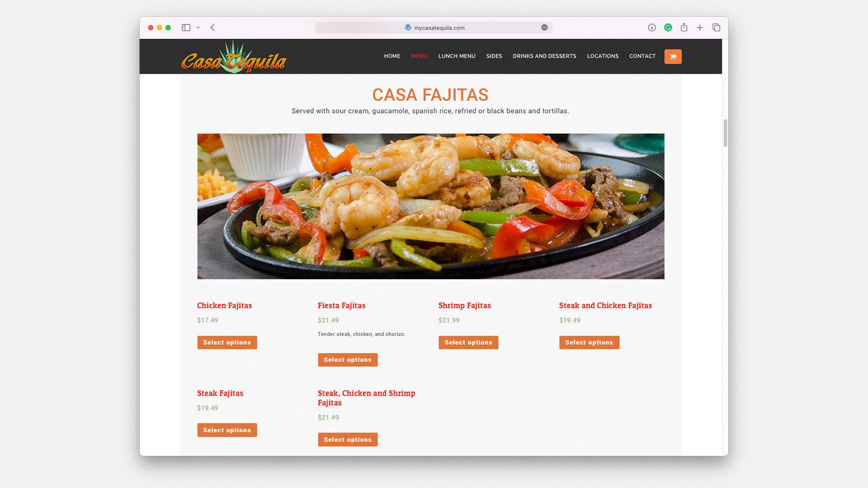Open Drinks and Desserts nav item

544,56
